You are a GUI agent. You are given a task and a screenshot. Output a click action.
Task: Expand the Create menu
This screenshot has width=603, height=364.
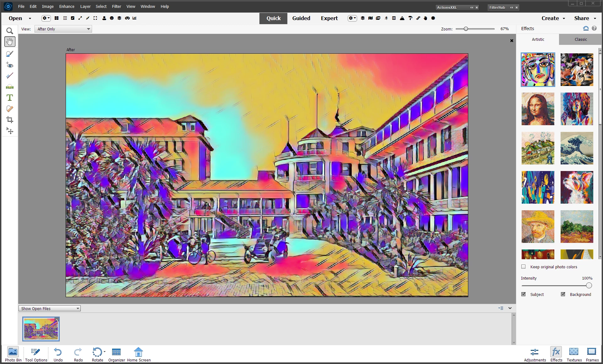click(553, 18)
